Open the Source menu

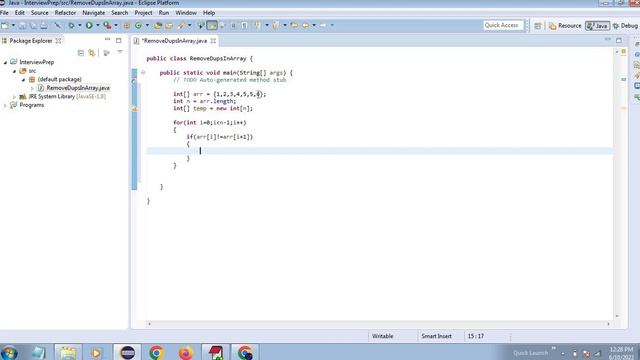coord(40,13)
